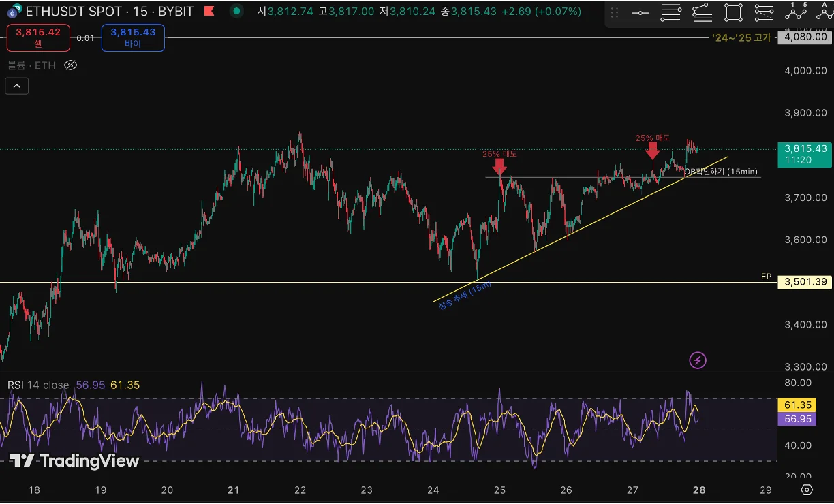
Task: Click the 고 3,817.00 high value
Action: click(345, 12)
